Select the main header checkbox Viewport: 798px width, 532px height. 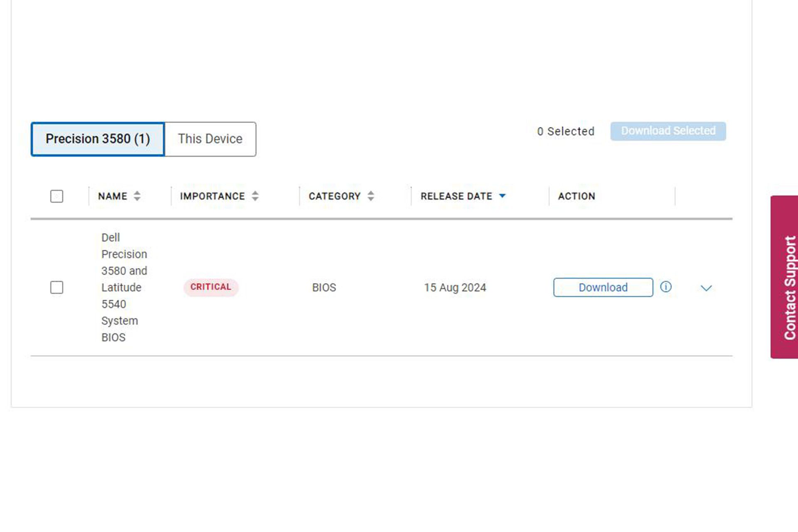click(57, 196)
